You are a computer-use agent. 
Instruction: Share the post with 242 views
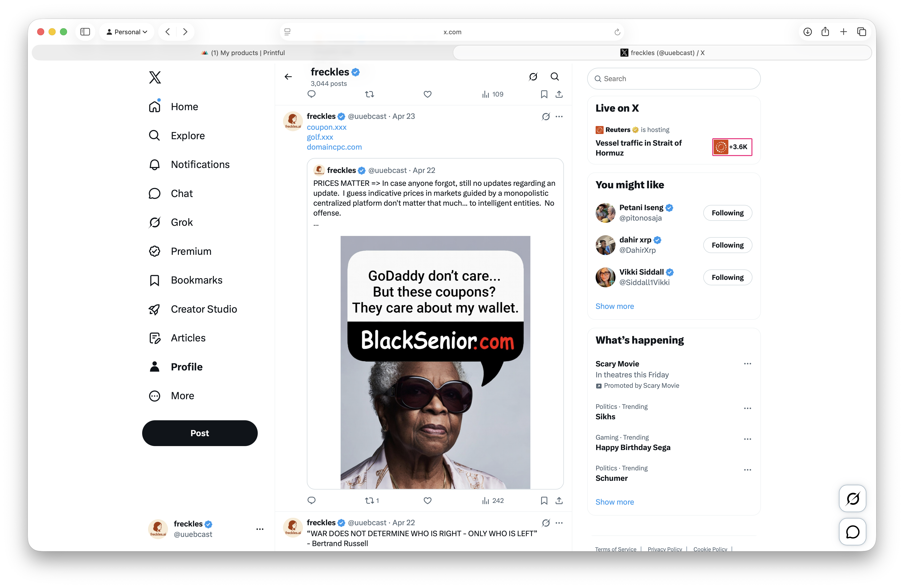pos(559,501)
